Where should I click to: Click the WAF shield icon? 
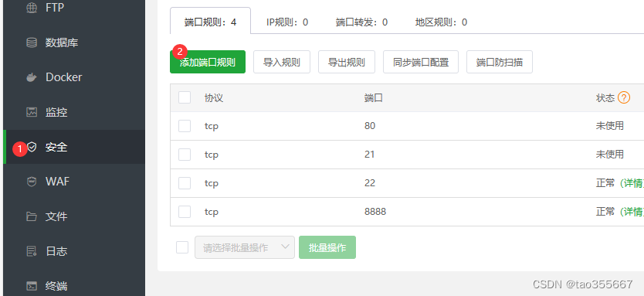tap(32, 182)
